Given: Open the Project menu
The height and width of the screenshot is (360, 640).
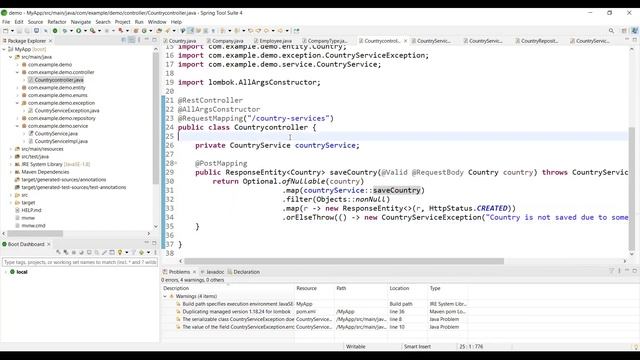Looking at the screenshot, I should pyautogui.click(x=122, y=22).
